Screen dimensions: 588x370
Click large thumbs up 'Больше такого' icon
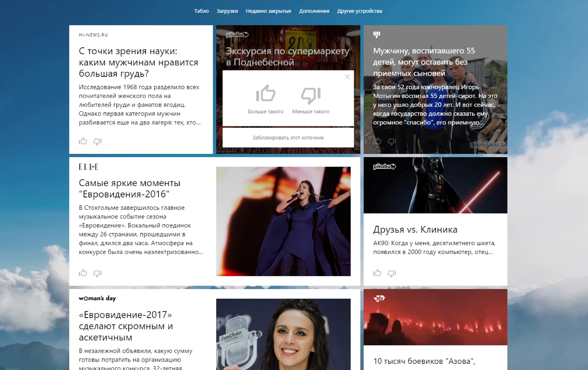tap(265, 94)
